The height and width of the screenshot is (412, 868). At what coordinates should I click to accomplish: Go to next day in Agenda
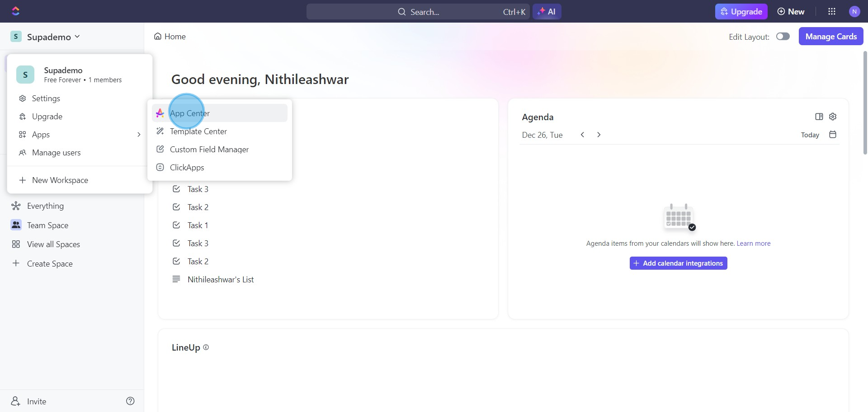pos(599,135)
